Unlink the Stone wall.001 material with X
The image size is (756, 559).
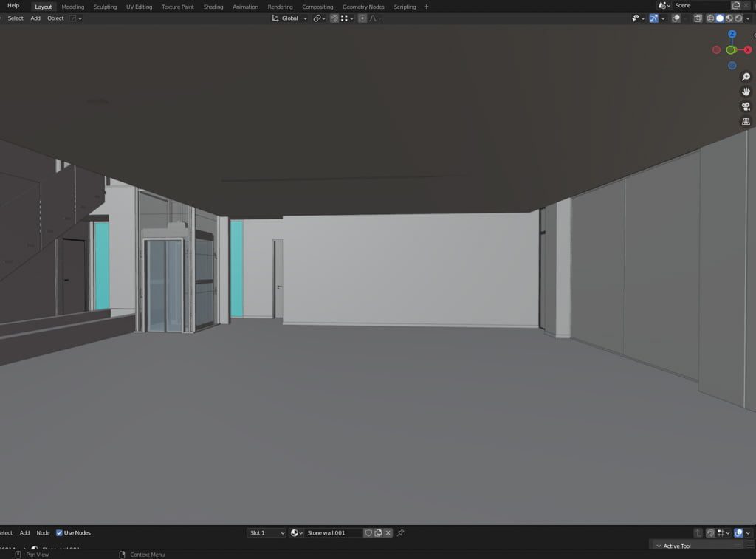tap(388, 532)
